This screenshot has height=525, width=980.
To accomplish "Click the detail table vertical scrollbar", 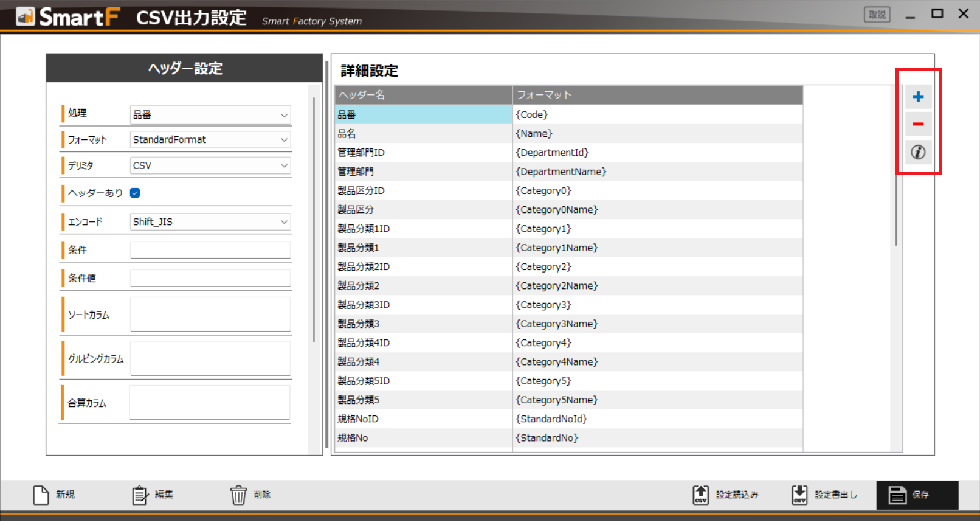I will 896,207.
